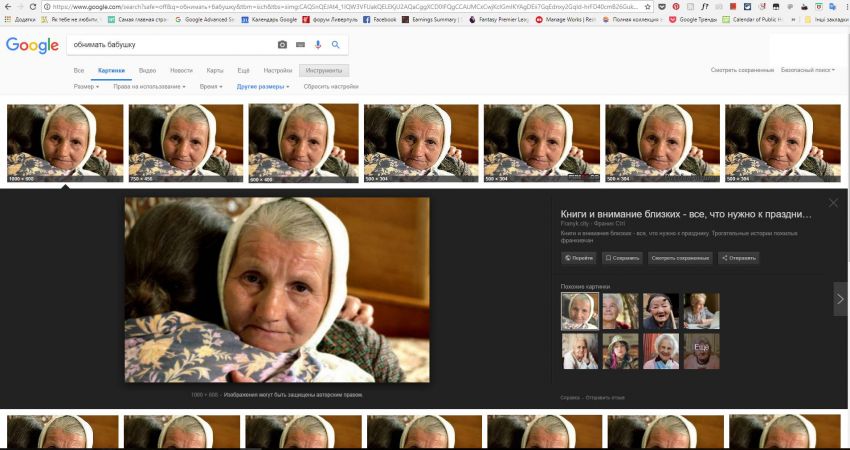Go to next image with right arrow
Screen dimensions: 850x450
coord(840,299)
